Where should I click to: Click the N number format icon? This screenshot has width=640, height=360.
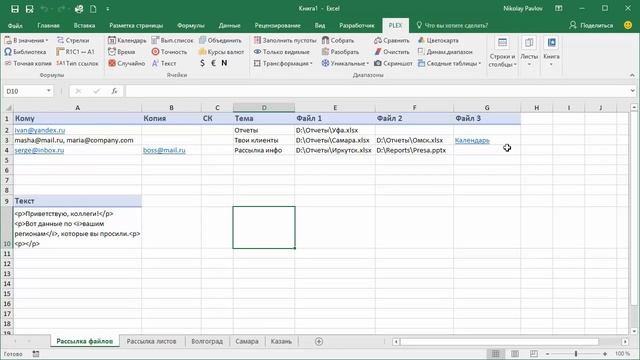click(x=224, y=63)
